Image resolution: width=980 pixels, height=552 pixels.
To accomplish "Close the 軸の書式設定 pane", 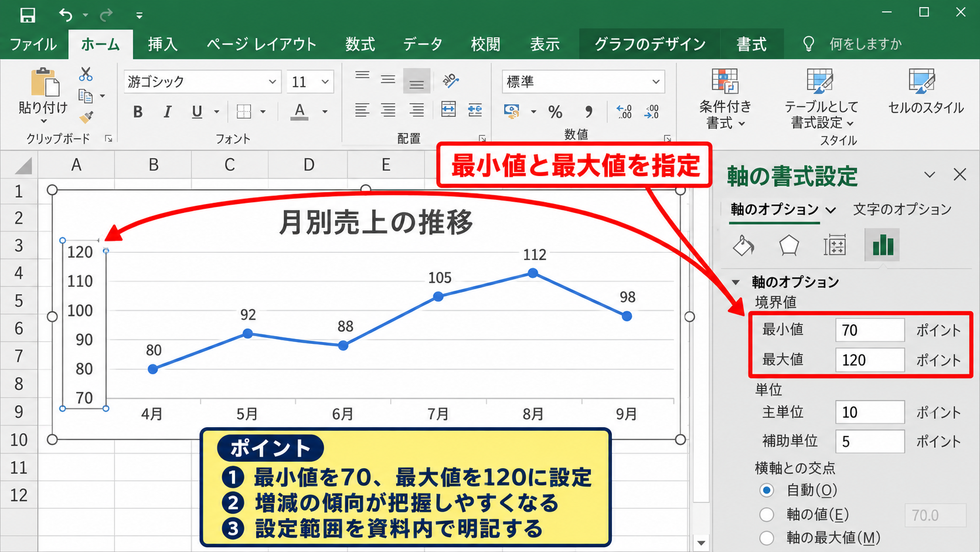I will click(x=959, y=174).
